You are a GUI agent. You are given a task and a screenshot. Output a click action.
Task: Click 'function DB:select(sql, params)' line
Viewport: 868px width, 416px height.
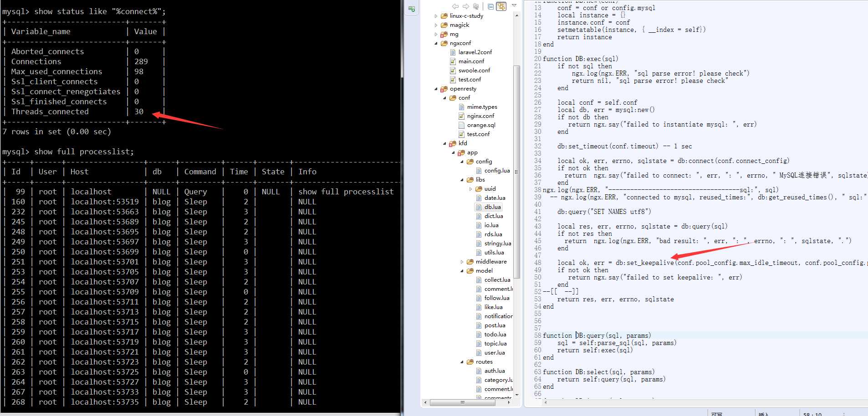point(599,372)
